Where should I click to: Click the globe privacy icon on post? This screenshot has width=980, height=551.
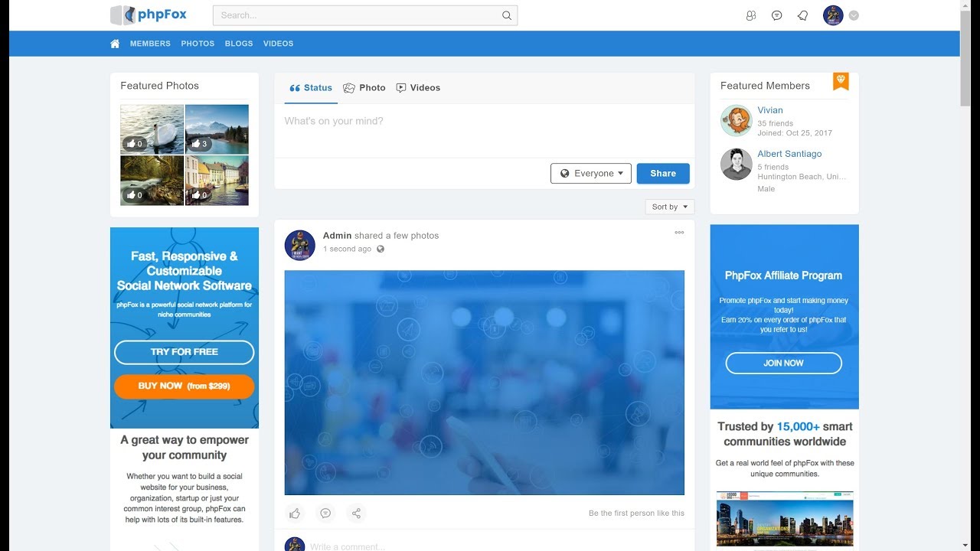pos(381,249)
